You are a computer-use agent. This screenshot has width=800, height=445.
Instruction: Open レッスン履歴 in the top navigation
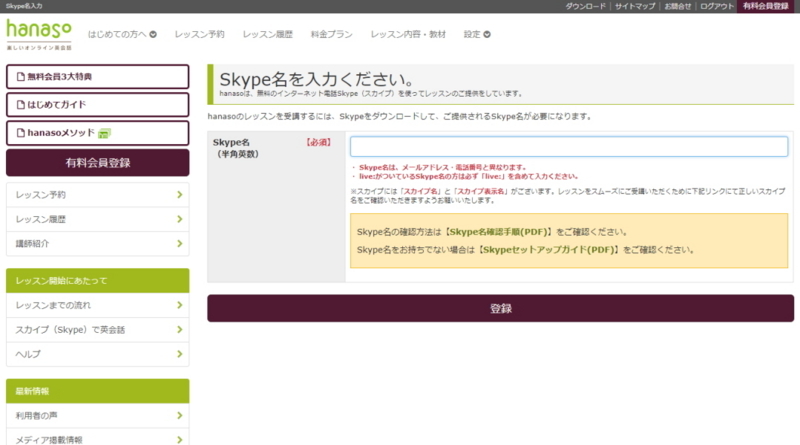267,34
